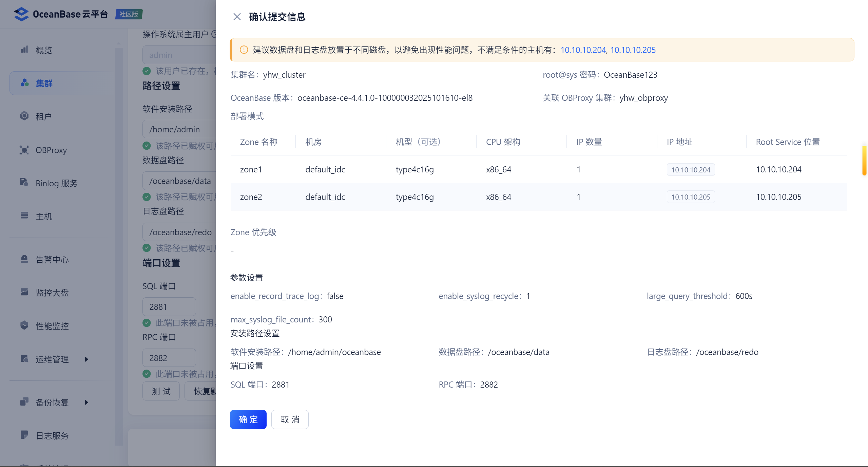This screenshot has width=868, height=467.
Task: Open 告警中心 alert bell icon
Action: pyautogui.click(x=24, y=259)
